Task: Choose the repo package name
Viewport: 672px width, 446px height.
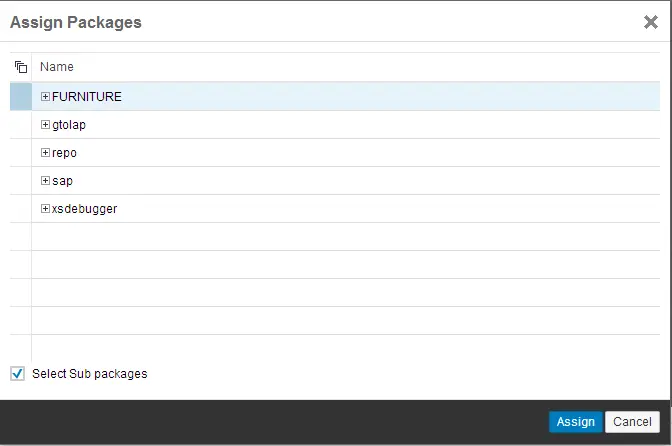Action: pos(64,153)
